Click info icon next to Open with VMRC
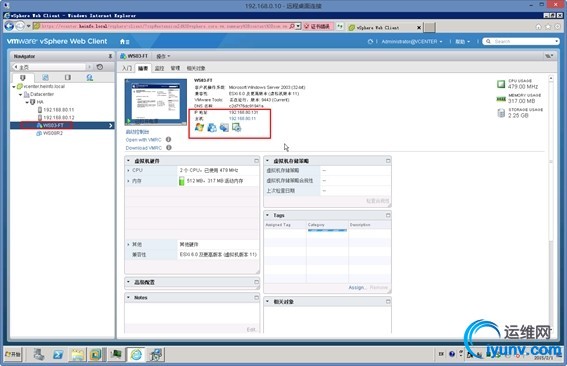 (169, 140)
